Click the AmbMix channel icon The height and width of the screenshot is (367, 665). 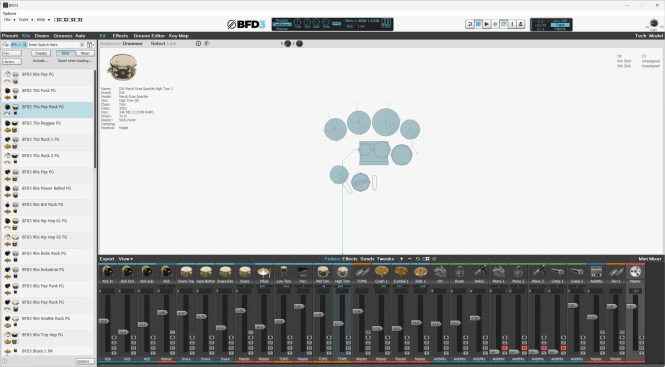(596, 272)
